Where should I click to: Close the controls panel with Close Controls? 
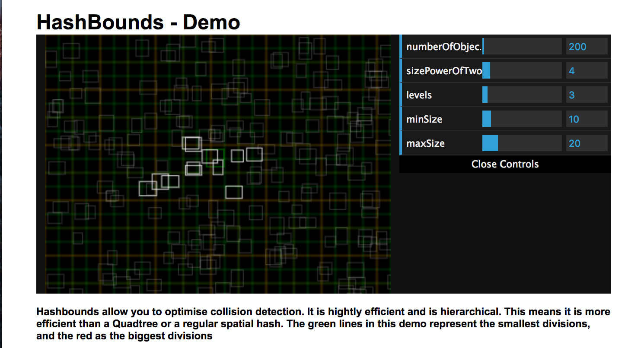505,164
